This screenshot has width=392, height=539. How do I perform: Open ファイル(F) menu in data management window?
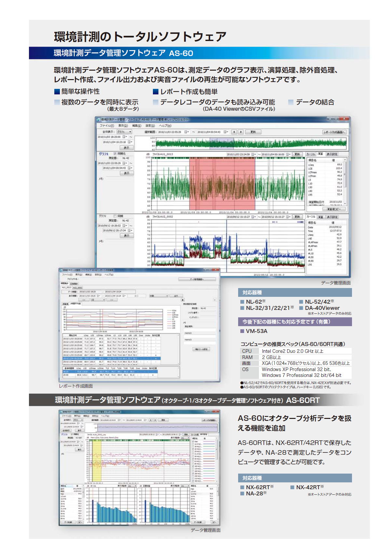click(x=106, y=125)
